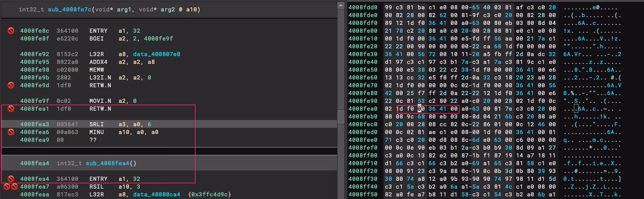The height and width of the screenshot is (199, 644).
Task: Click the address 4008fea3 in the disassembly
Action: [35, 125]
